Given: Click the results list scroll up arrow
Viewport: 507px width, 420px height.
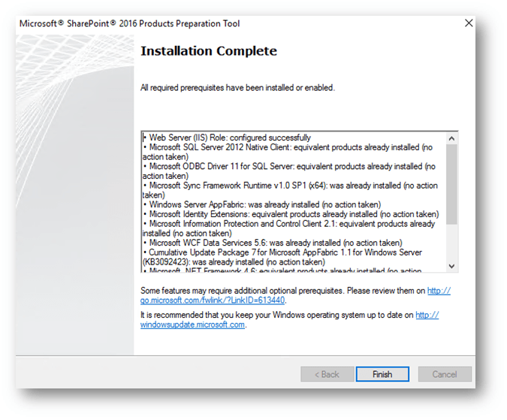Looking at the screenshot, I should click(x=451, y=138).
